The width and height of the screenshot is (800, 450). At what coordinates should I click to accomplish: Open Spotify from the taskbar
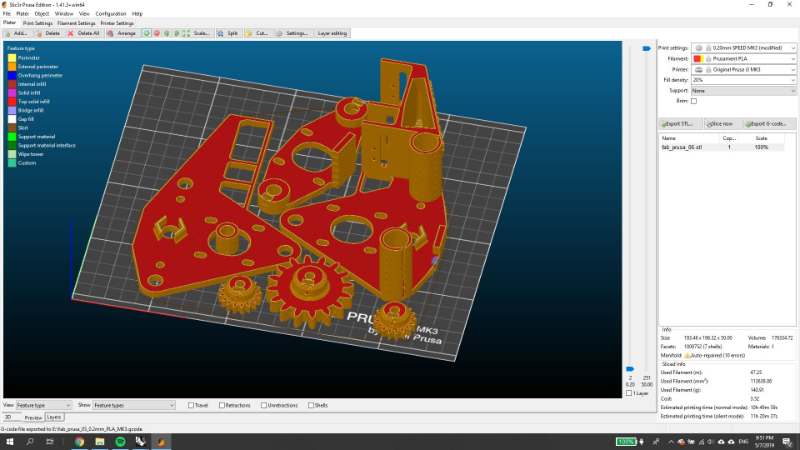[120, 442]
